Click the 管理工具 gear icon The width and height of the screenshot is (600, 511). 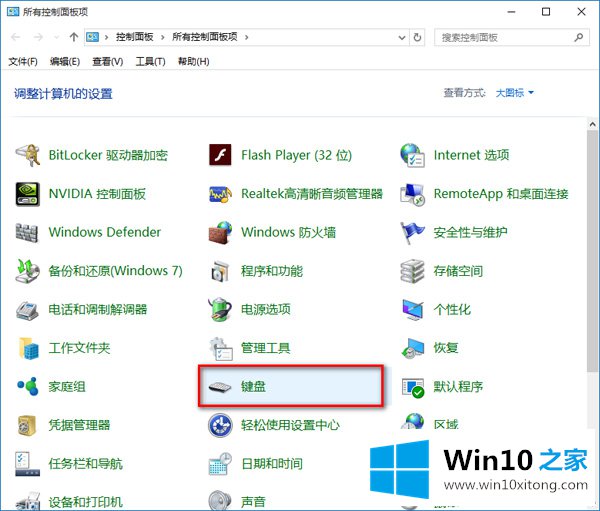click(221, 348)
